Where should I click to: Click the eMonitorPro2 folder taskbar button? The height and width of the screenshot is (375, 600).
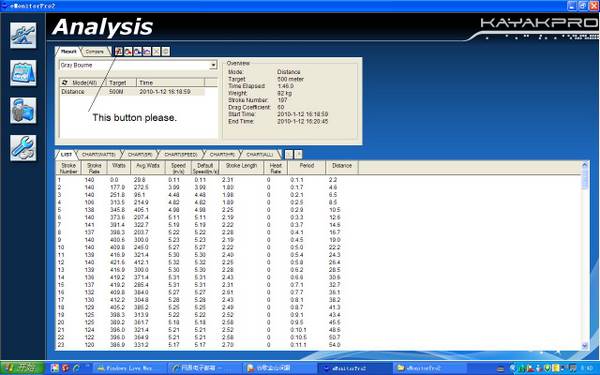pos(429,368)
